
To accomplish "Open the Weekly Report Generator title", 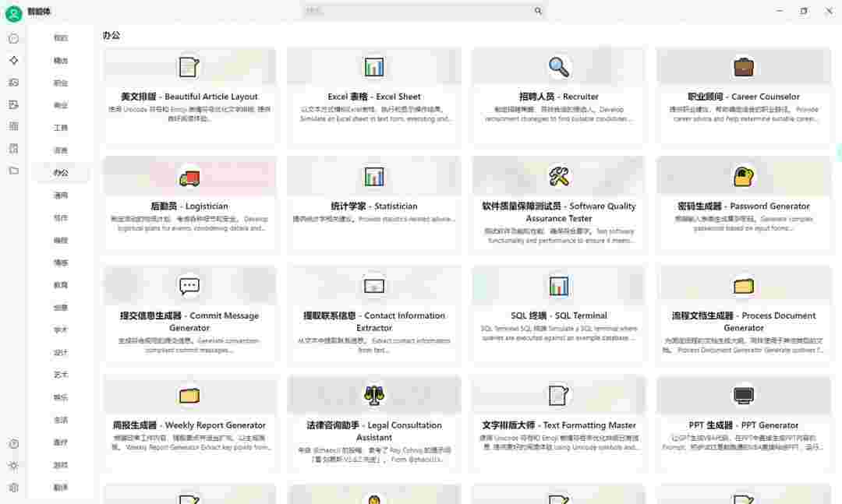I will click(x=189, y=425).
